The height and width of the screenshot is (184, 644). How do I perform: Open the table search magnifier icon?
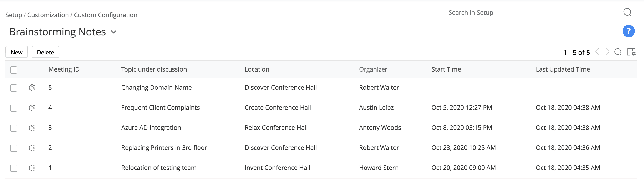point(618,52)
